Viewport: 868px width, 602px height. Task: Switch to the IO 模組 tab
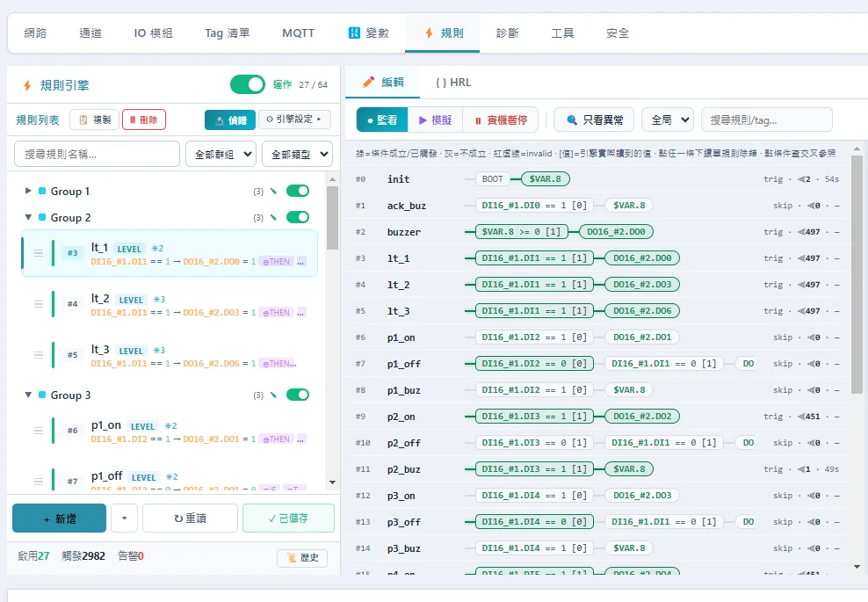(154, 33)
